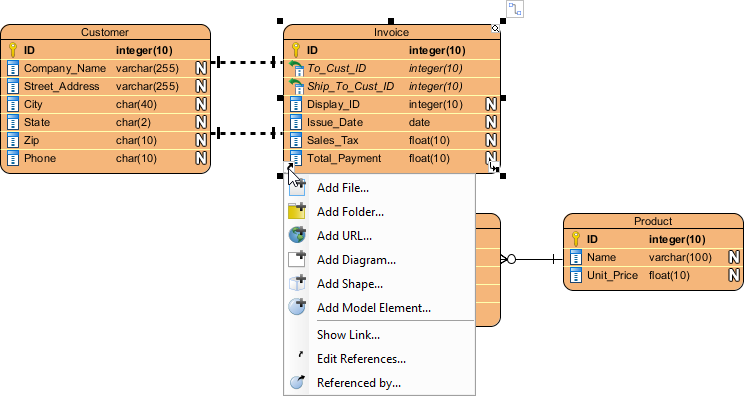Image resolution: width=744 pixels, height=396 pixels.
Task: Click the primary key icon in Product table
Action: (576, 239)
